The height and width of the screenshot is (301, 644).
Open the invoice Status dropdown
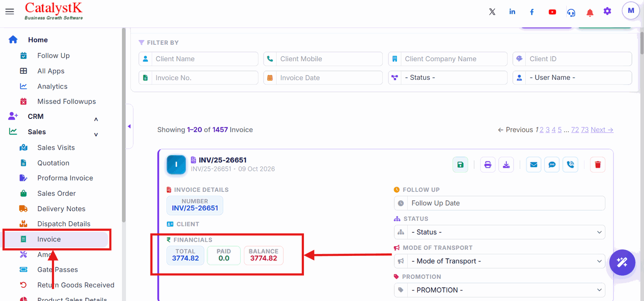(500, 232)
